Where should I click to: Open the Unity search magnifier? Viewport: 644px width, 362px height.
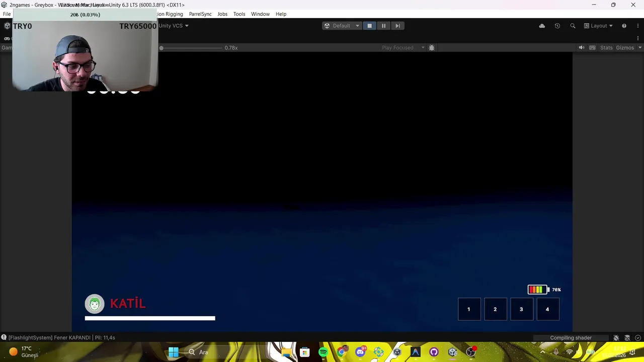(x=573, y=26)
